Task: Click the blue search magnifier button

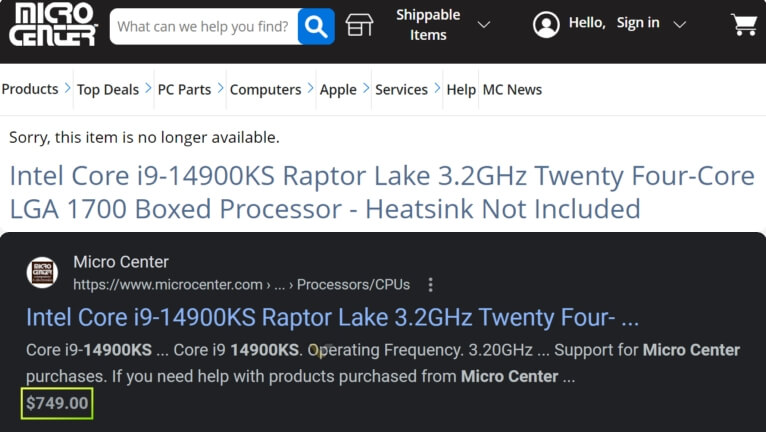Action: coord(316,26)
